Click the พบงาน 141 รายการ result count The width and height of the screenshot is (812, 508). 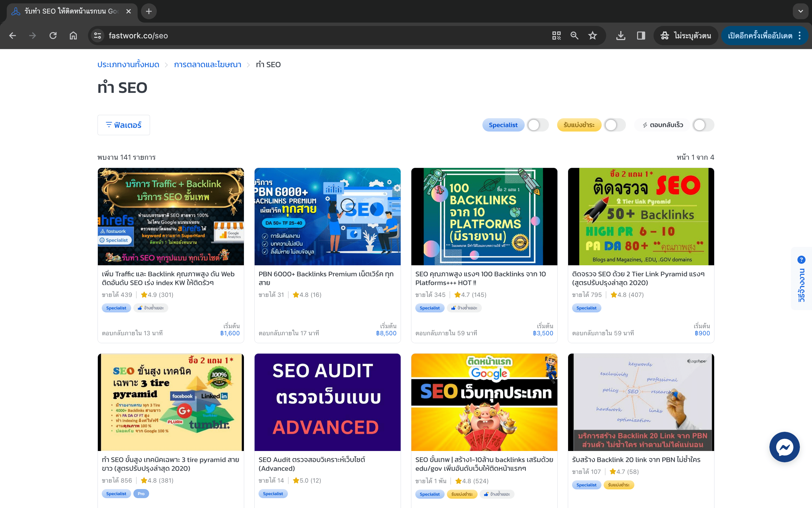tap(127, 157)
